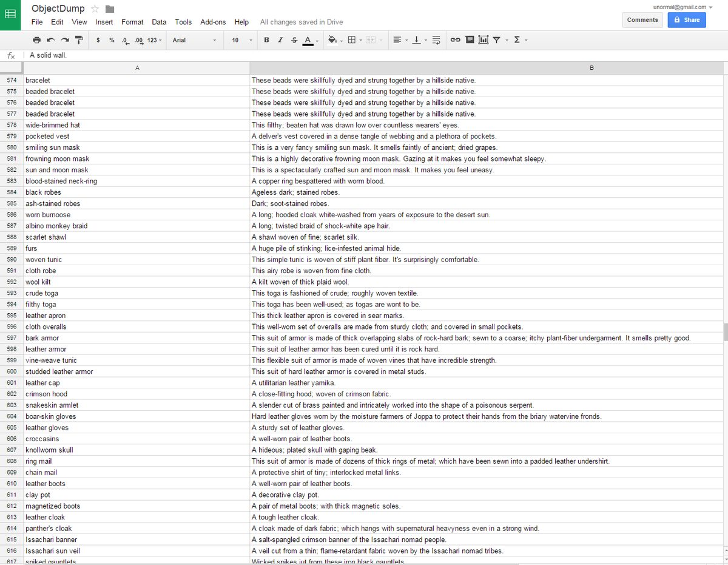Select cell 'A utilitarian leather yamika.'
Image resolution: width=728 pixels, height=565 pixels.
(485, 383)
